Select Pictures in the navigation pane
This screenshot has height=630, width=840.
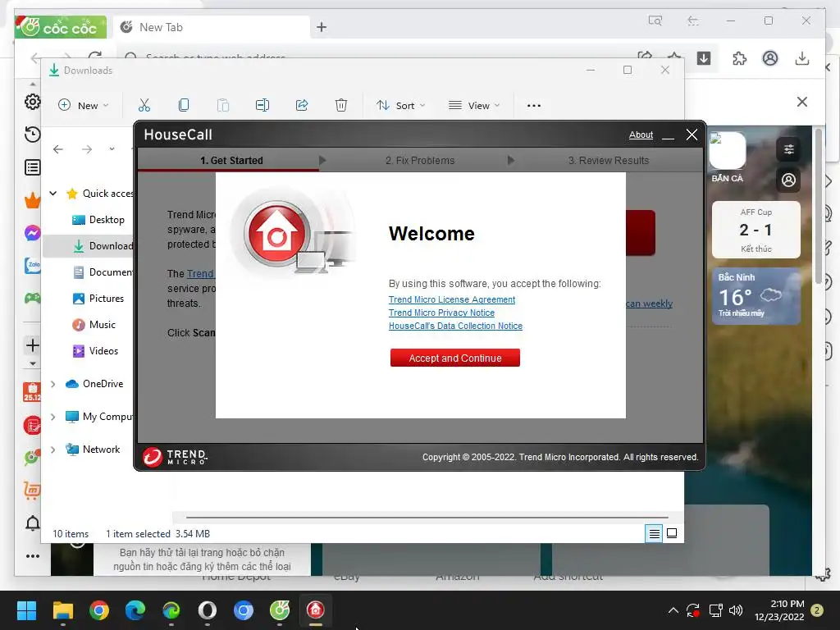tap(98, 299)
